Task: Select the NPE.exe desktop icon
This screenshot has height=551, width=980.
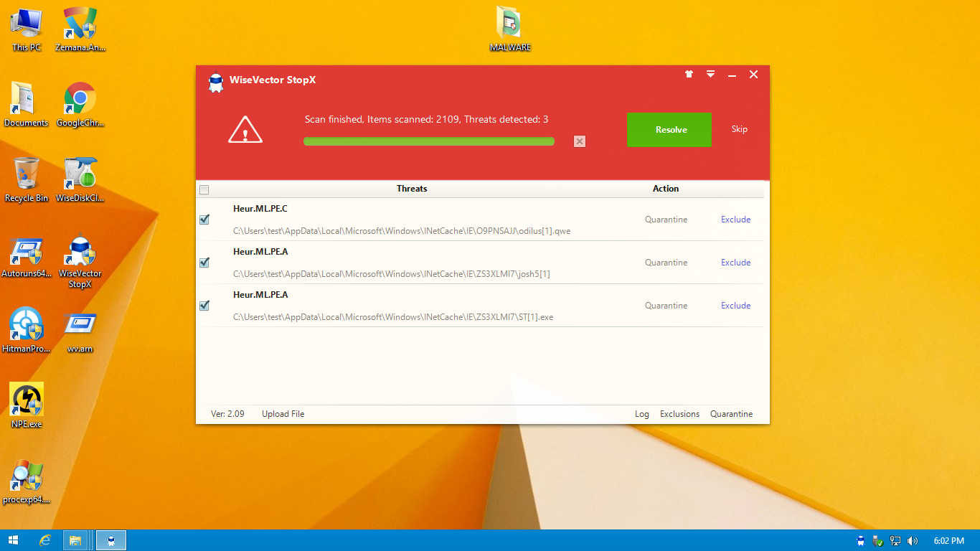Action: tap(27, 406)
